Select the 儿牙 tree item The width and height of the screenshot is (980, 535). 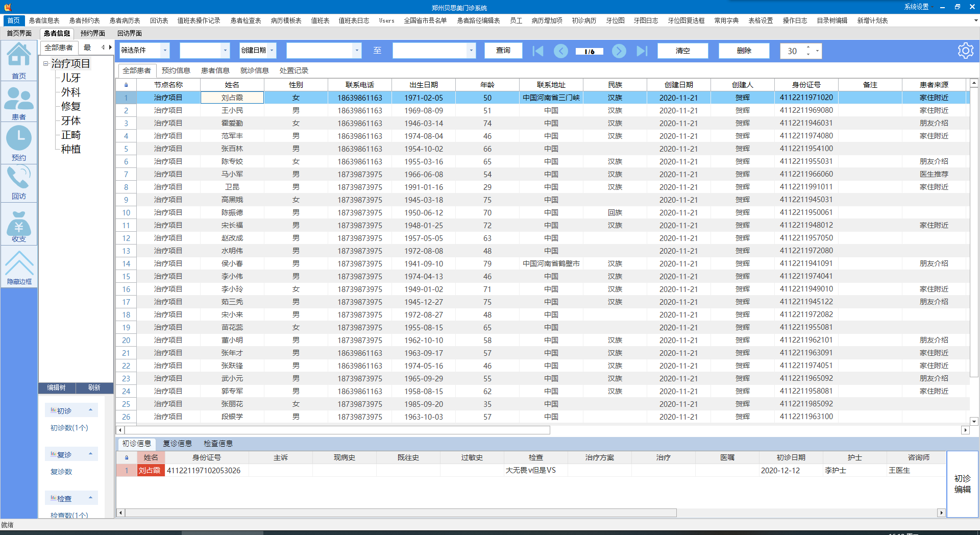[71, 78]
